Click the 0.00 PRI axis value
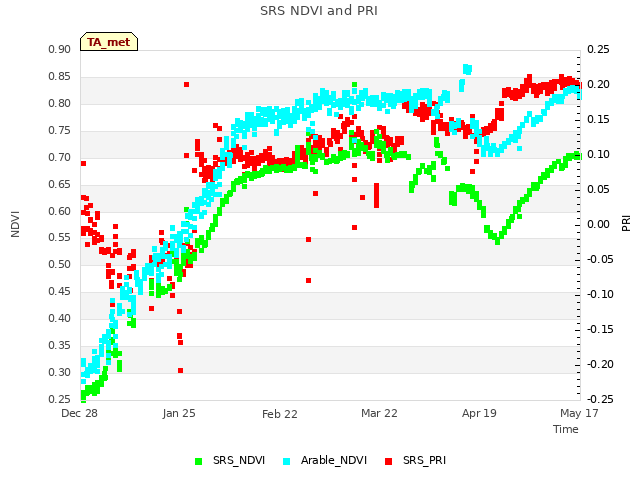 (598, 224)
